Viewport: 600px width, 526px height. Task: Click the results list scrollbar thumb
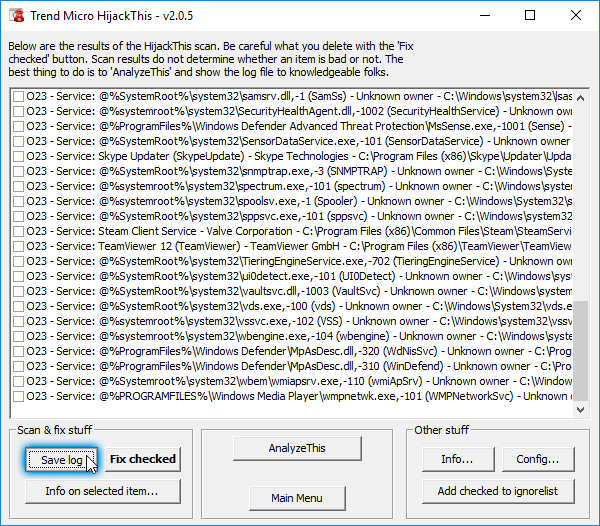click(x=580, y=351)
